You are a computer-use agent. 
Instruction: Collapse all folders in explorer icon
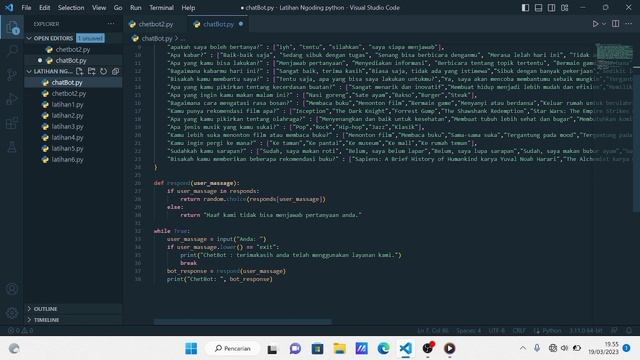coord(116,71)
